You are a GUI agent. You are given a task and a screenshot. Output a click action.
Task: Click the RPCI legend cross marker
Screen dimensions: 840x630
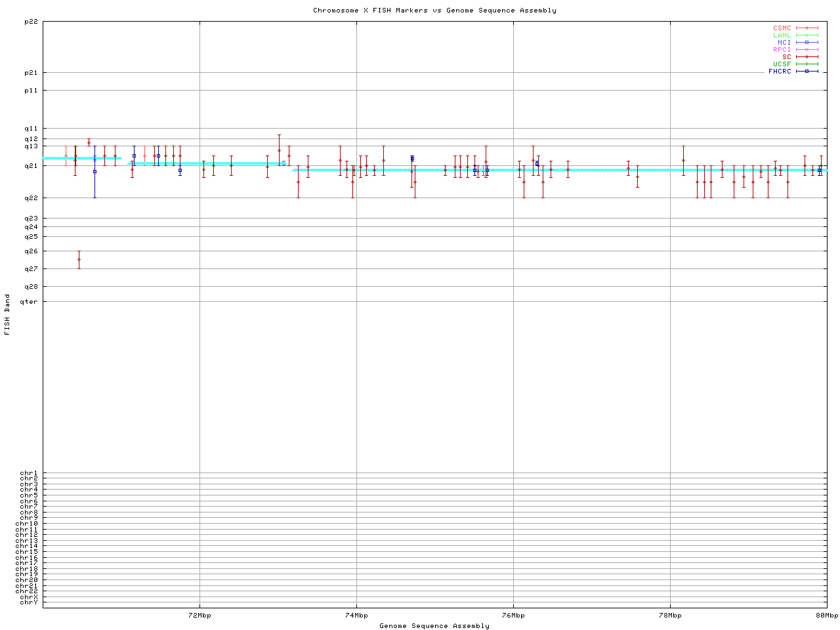click(x=807, y=50)
